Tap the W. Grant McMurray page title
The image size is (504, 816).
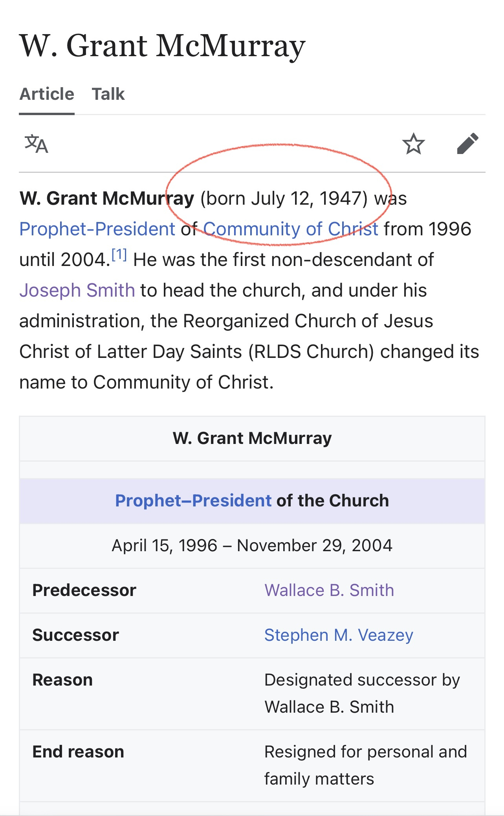pyautogui.click(x=162, y=46)
